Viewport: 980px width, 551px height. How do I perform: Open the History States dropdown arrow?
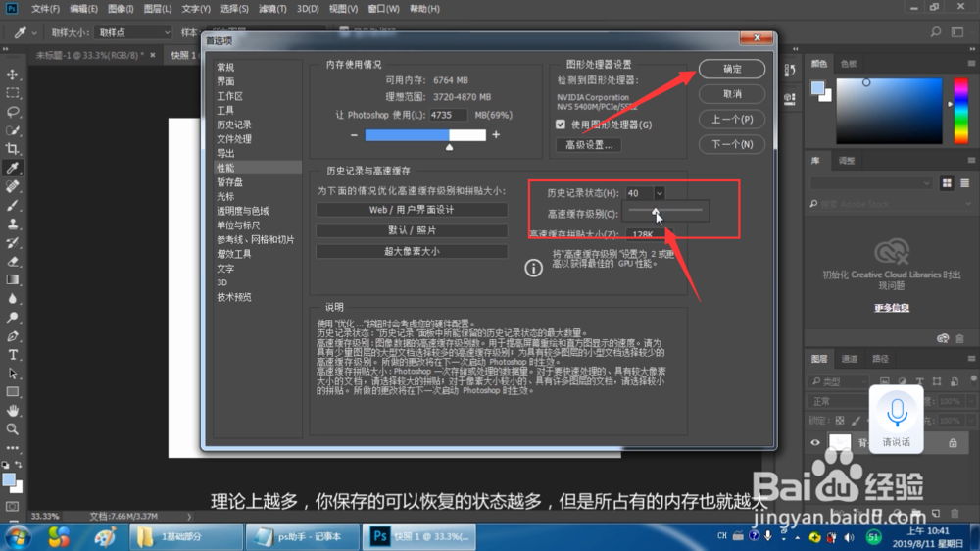point(660,193)
